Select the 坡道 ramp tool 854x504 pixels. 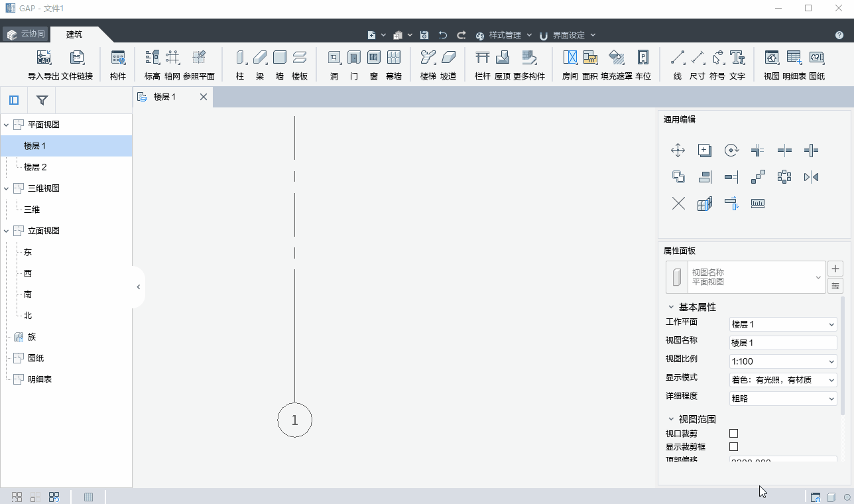[448, 65]
